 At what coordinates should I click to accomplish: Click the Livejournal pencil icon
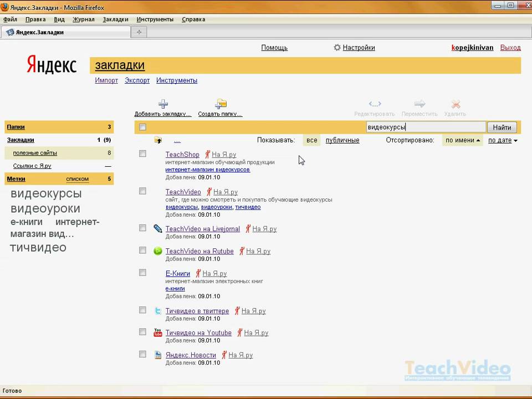(158, 228)
